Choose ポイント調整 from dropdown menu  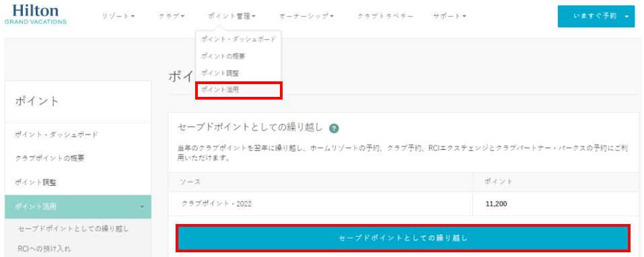tap(220, 73)
